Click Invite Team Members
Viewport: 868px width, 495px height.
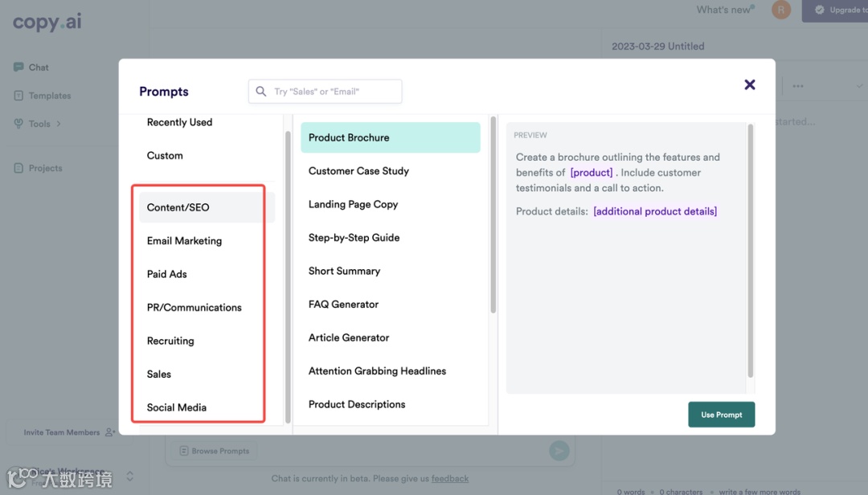pyautogui.click(x=69, y=432)
